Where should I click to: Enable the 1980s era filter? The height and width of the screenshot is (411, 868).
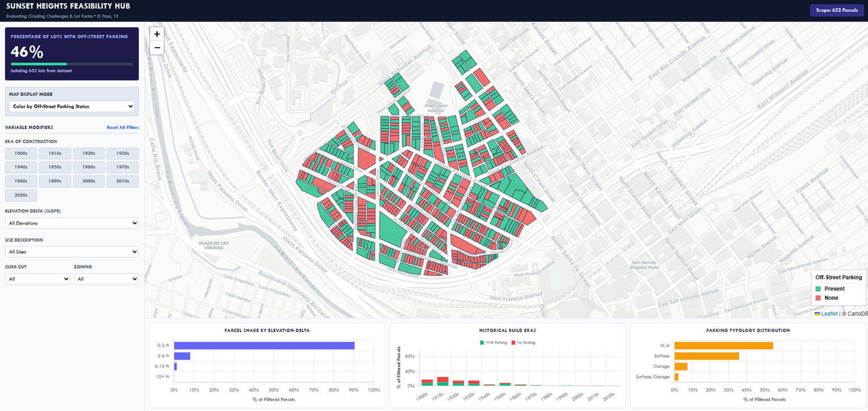(x=21, y=182)
